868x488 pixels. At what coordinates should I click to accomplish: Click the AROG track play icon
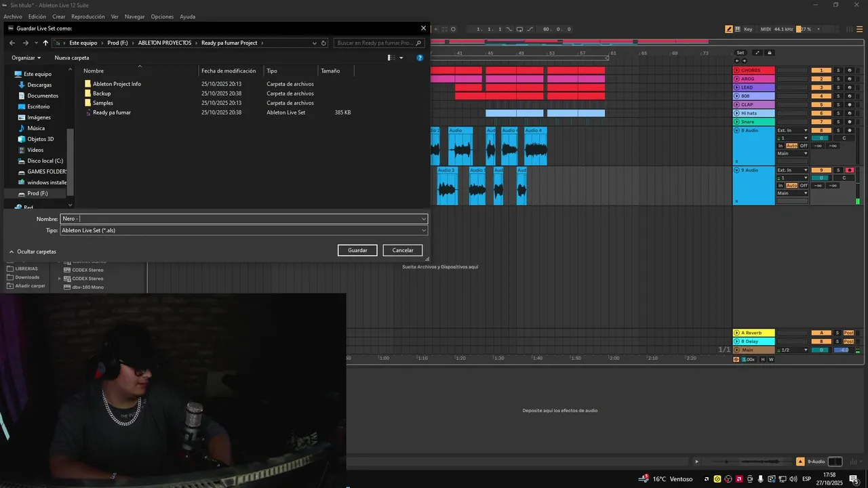[737, 79]
